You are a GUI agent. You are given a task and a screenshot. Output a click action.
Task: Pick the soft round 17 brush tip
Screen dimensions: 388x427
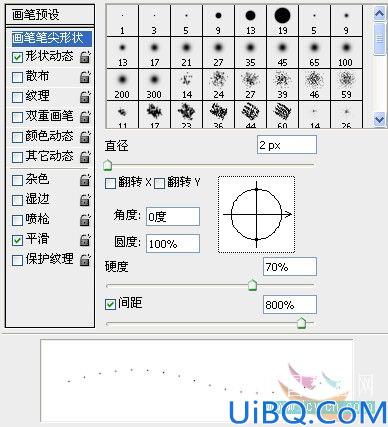coord(154,53)
